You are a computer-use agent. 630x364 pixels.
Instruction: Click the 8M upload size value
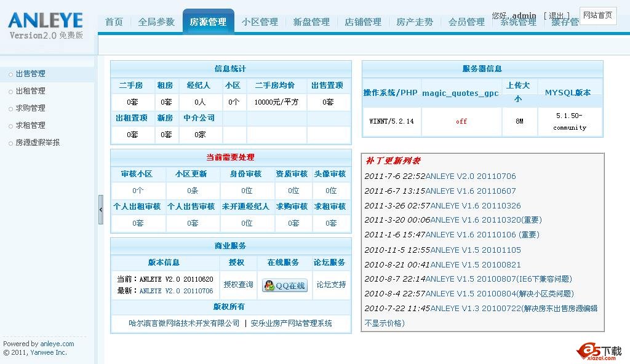point(519,121)
